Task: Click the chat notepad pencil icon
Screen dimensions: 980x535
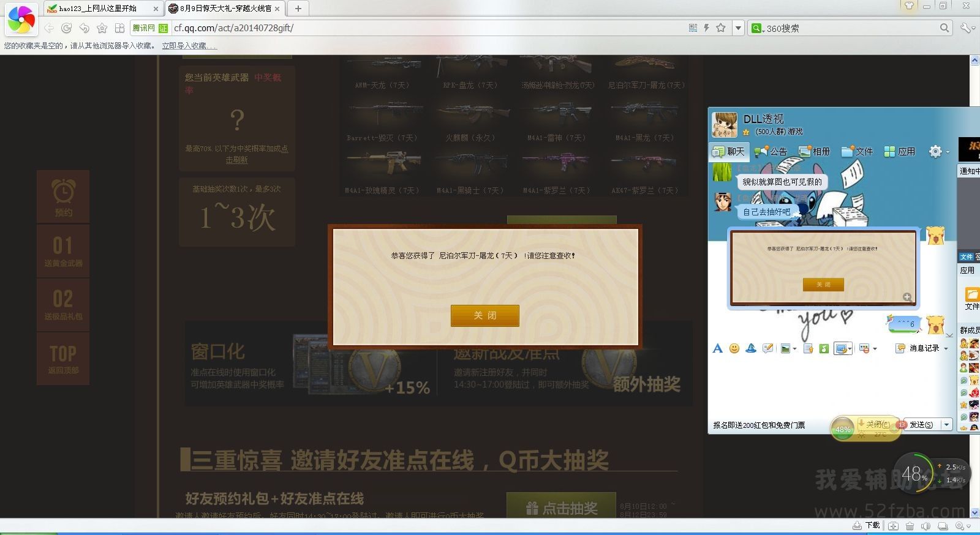Action: coord(767,348)
